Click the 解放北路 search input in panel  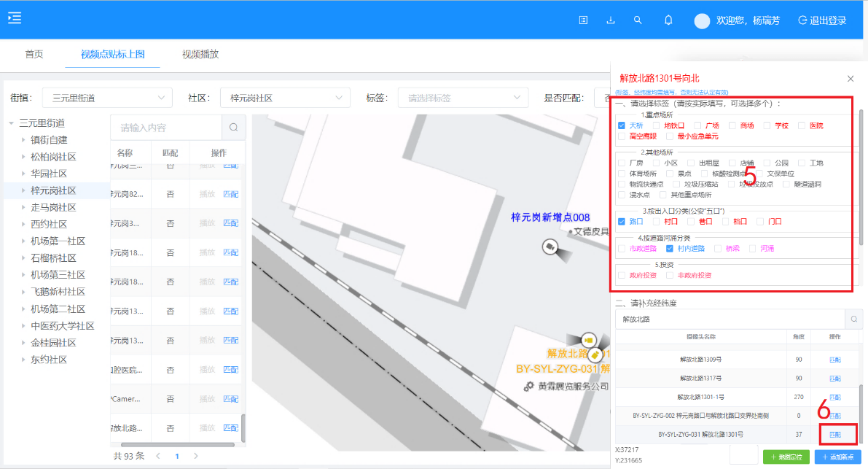(730, 319)
